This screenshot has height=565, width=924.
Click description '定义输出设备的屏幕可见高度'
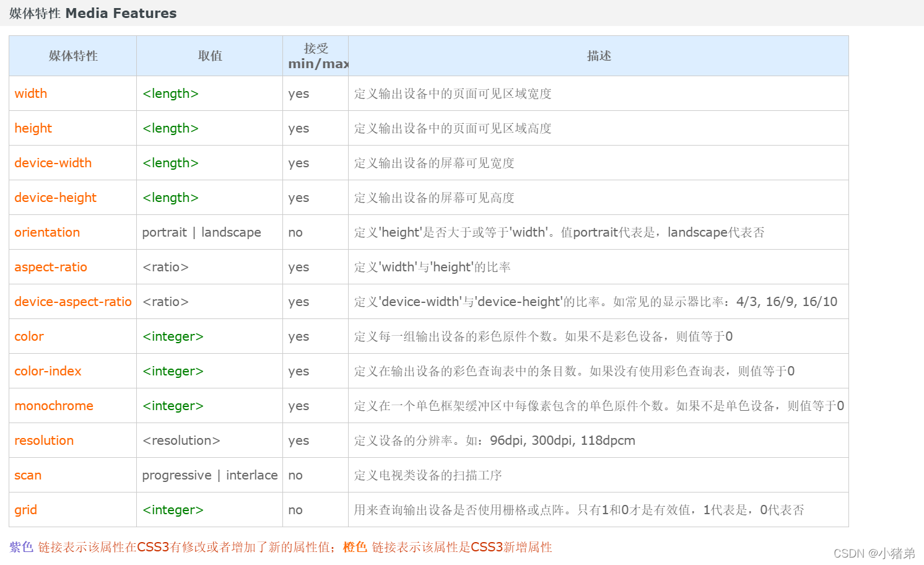(x=434, y=198)
